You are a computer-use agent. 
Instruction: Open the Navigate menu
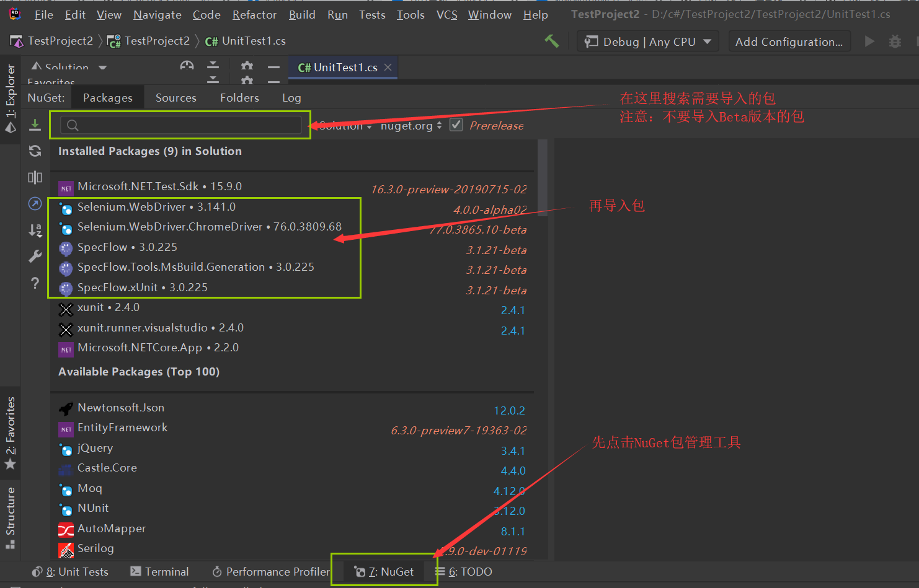(158, 14)
